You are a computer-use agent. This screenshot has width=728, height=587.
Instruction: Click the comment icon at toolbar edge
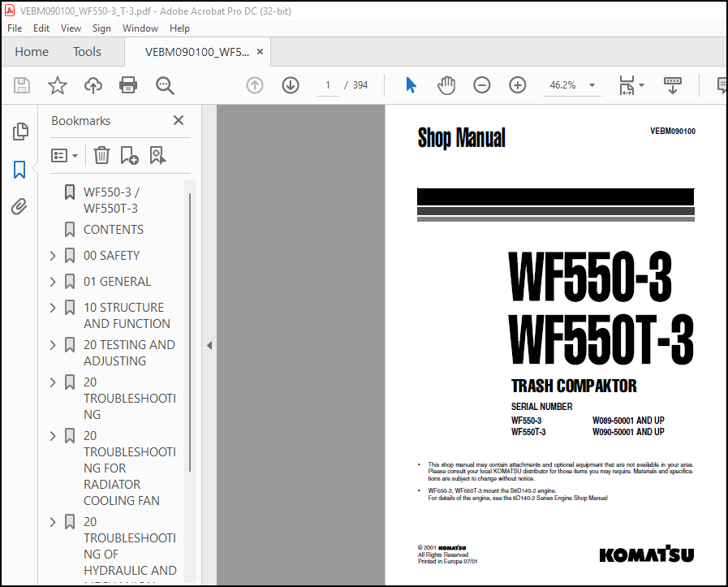[x=722, y=85]
